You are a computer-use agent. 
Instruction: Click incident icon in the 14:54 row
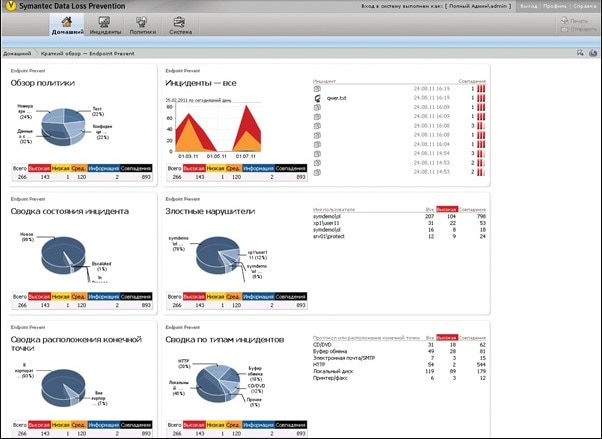pos(317,154)
